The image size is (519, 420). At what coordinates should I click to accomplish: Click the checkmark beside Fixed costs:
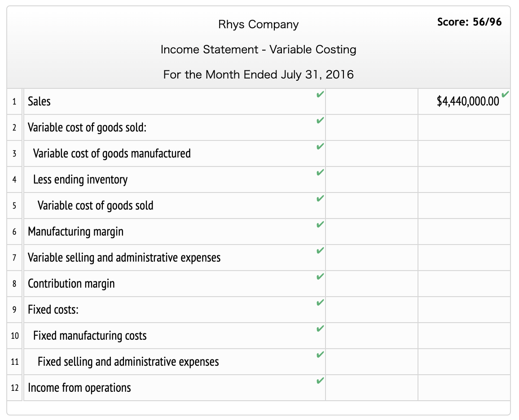click(x=320, y=302)
